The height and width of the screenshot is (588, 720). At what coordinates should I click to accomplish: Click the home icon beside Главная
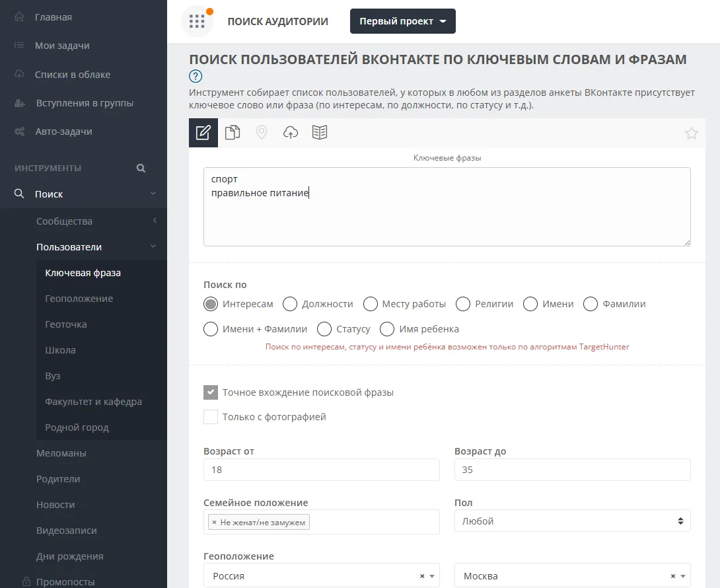[x=19, y=17]
